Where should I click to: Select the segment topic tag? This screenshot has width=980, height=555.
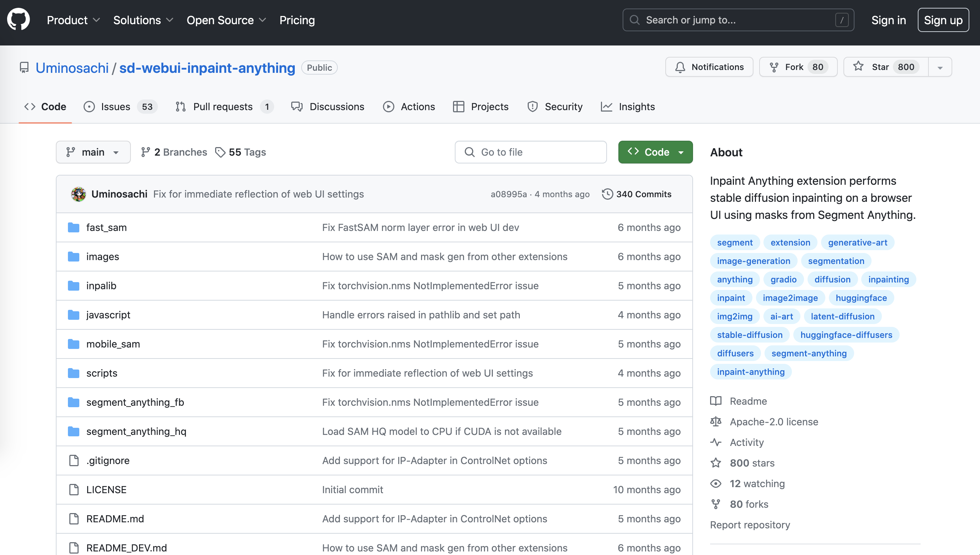point(734,242)
